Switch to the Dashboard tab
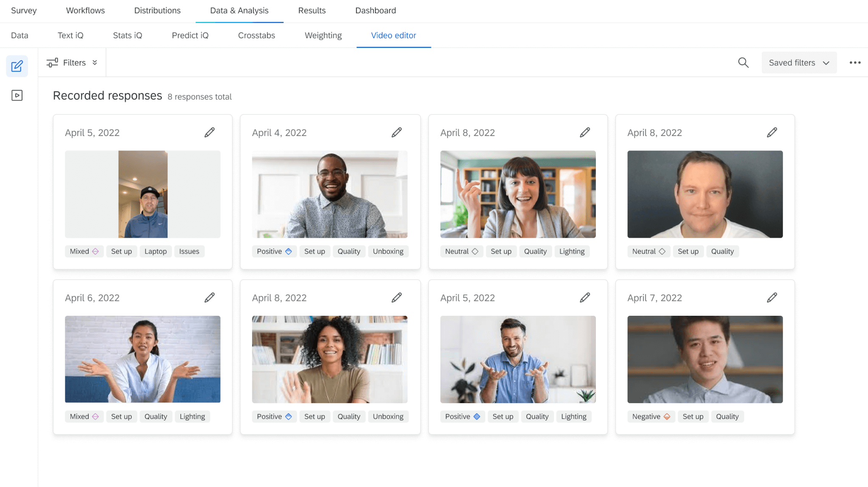Screen dimensions: 868x487 [x=376, y=11]
